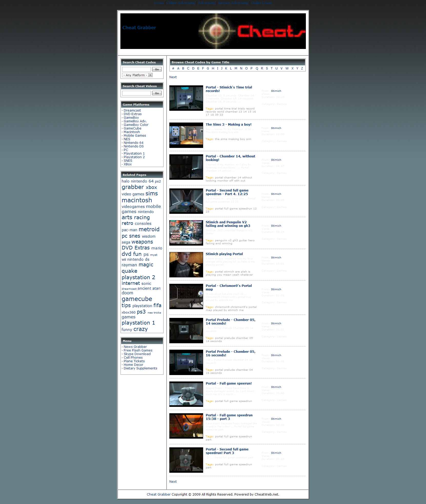The image size is (426, 504).
Task: Open Stimich playing Portal video thumbnail
Action: [x=186, y=265]
